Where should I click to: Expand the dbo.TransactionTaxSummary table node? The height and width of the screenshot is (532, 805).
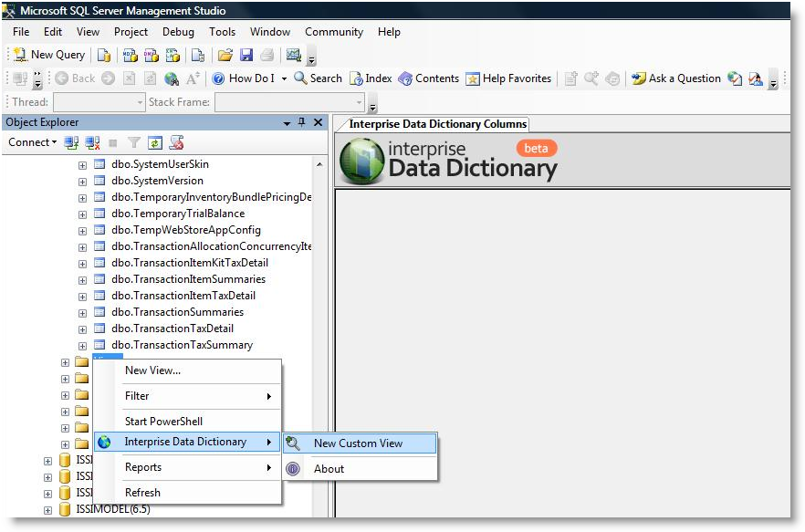pos(82,346)
